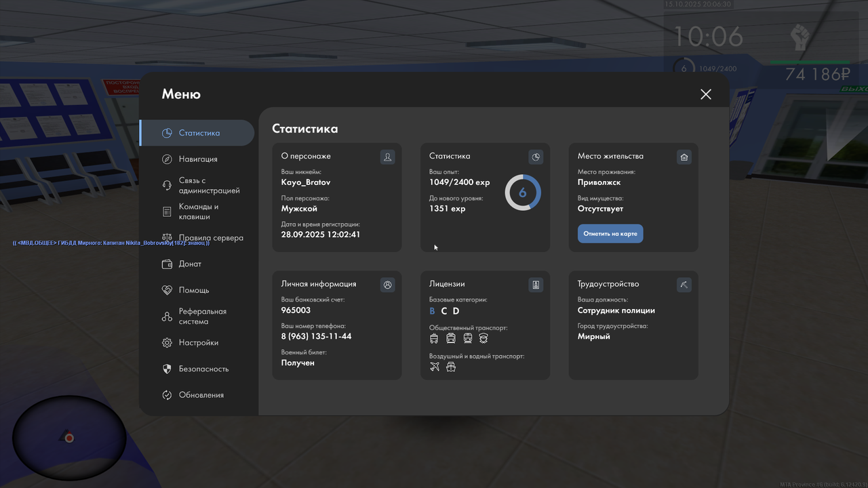Open the Навигация menu section
868x488 pixels.
pyautogui.click(x=197, y=159)
